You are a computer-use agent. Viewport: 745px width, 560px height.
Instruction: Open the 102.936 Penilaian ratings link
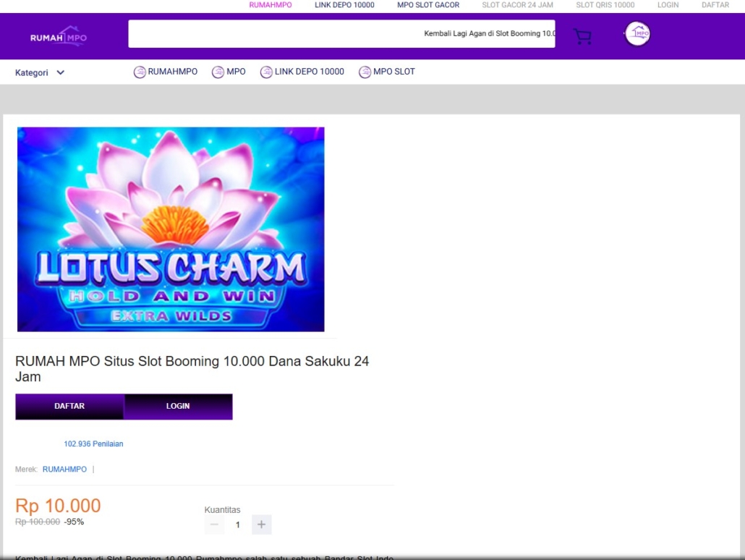93,444
